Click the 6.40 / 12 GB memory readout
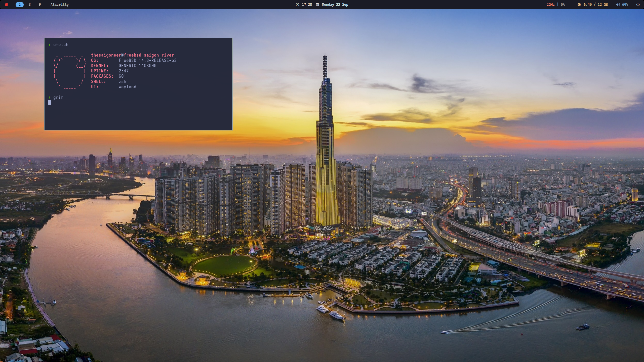Image resolution: width=644 pixels, height=362 pixels. coord(595,5)
